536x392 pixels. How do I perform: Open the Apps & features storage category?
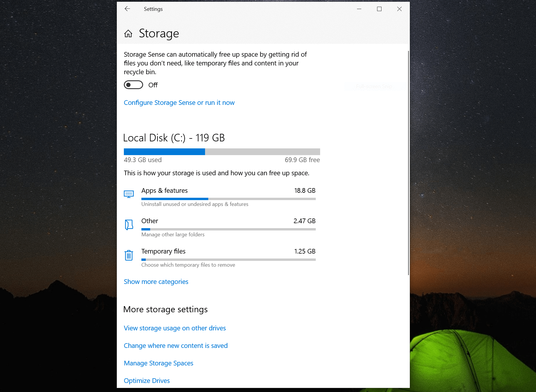point(164,191)
